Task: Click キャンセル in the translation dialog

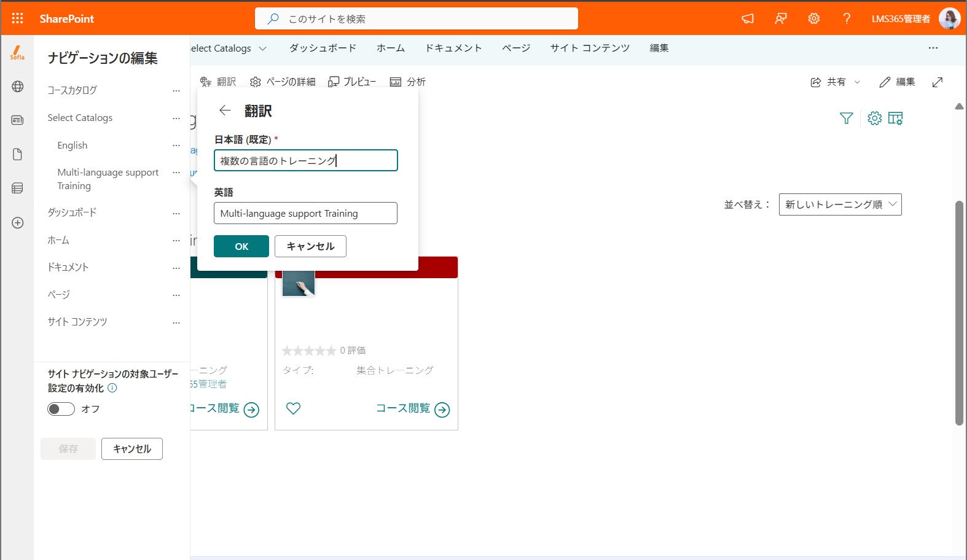Action: pos(310,246)
